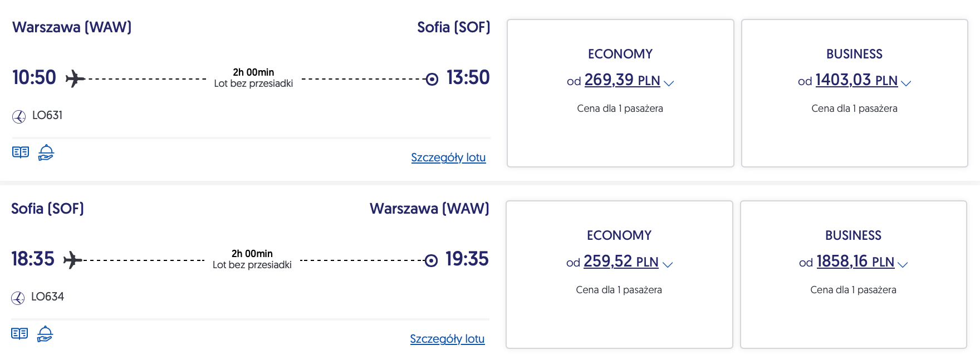
Task: Expand the Economy 259,52 PLN fare chevron
Action: coord(668,264)
